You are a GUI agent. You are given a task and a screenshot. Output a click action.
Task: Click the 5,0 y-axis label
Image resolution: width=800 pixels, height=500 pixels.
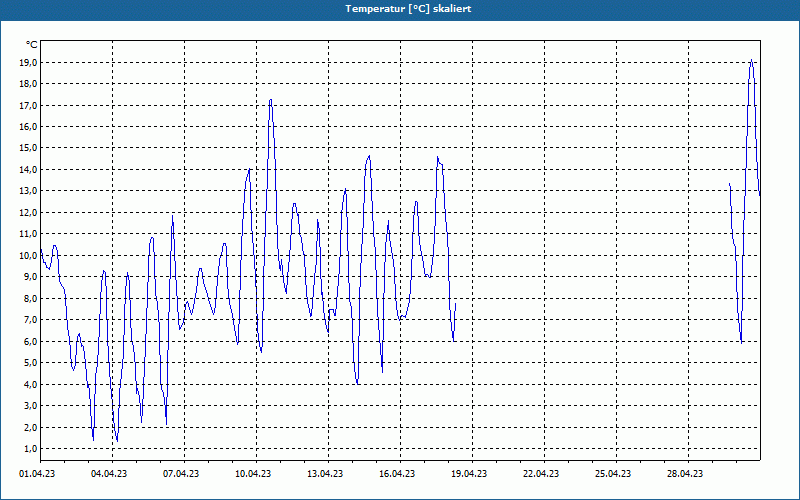pos(30,363)
